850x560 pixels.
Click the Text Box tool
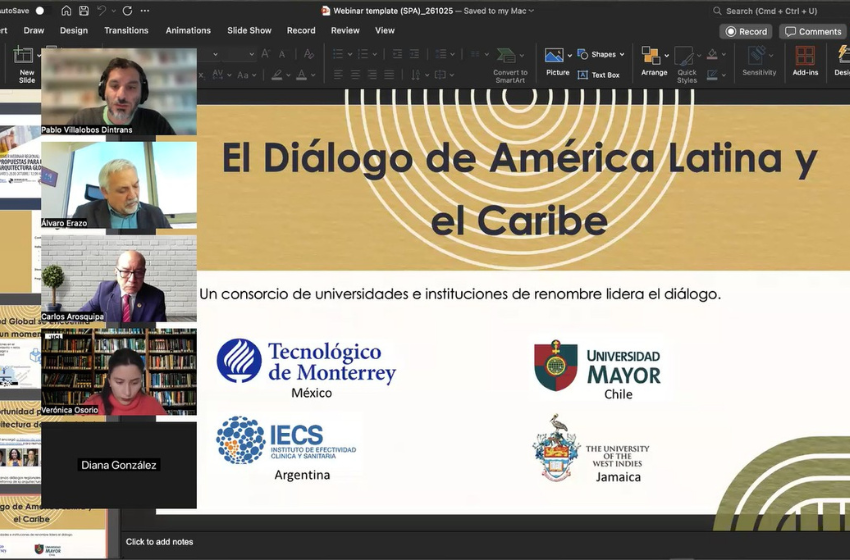pos(598,75)
